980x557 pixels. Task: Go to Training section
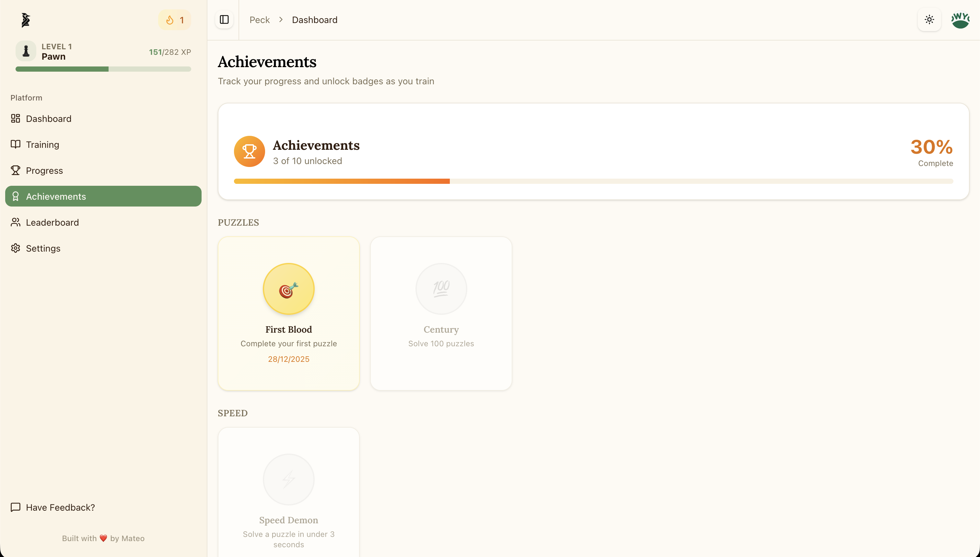(42, 145)
